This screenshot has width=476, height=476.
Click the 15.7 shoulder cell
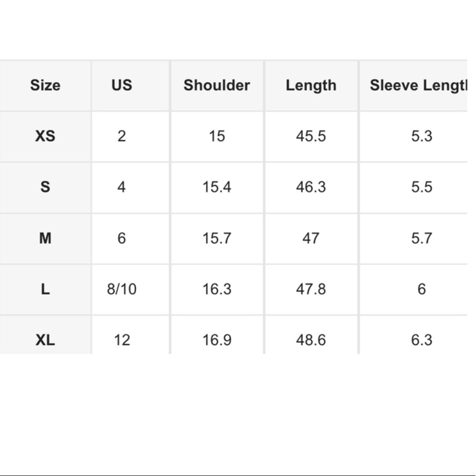pyautogui.click(x=217, y=238)
